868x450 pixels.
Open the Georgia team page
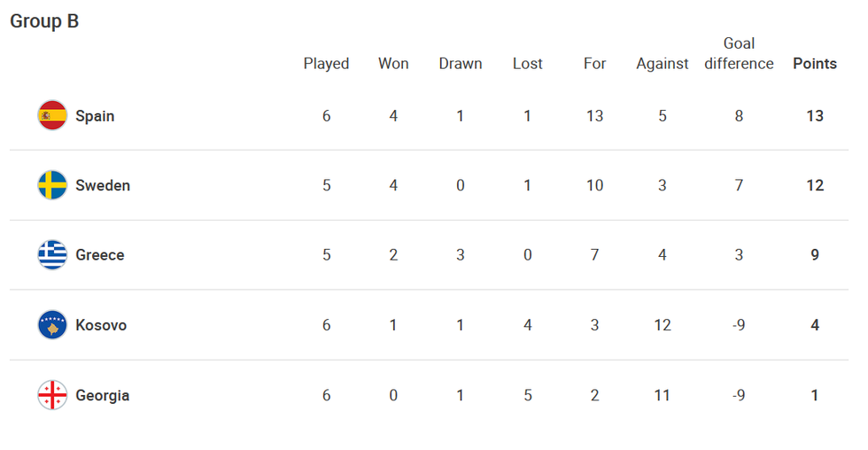click(x=103, y=395)
